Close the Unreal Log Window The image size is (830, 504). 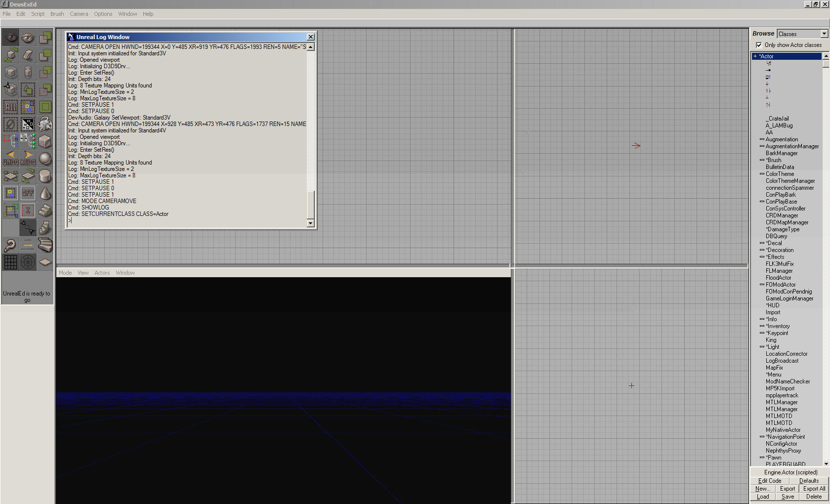pyautogui.click(x=311, y=37)
